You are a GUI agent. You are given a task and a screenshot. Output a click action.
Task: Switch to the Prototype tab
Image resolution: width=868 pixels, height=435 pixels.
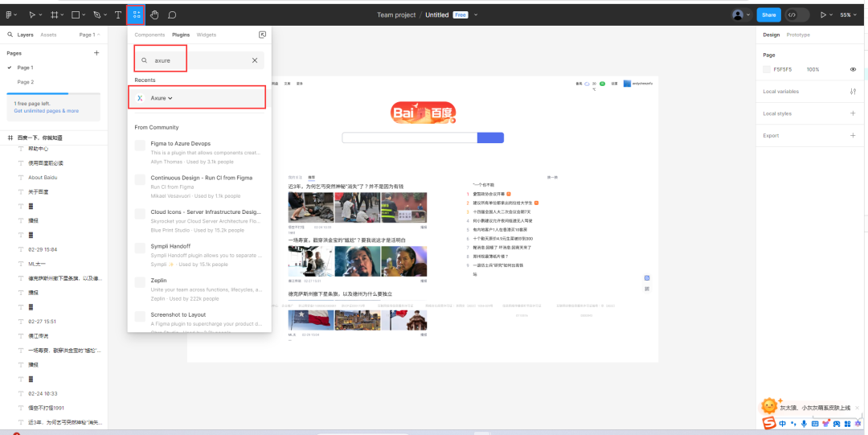[x=798, y=35]
